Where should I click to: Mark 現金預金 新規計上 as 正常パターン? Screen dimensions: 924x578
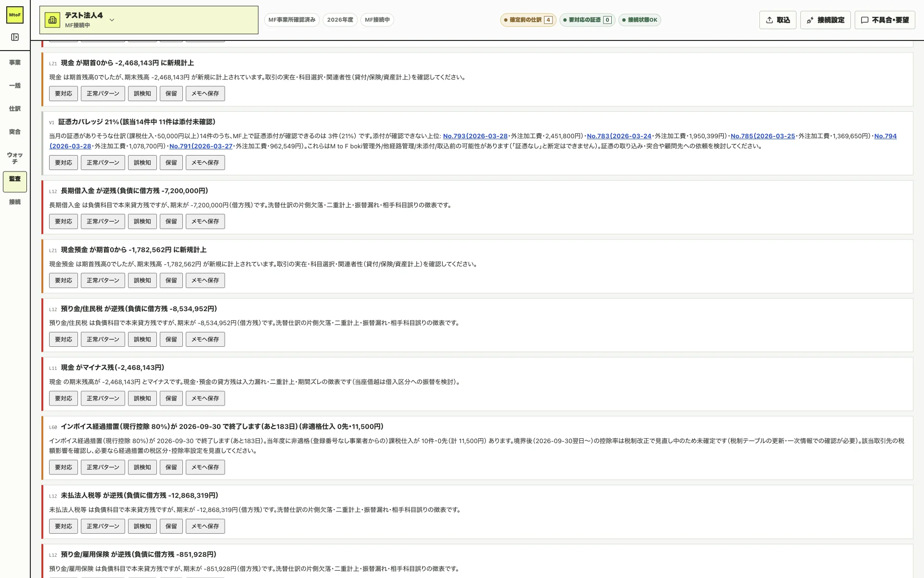(x=103, y=280)
